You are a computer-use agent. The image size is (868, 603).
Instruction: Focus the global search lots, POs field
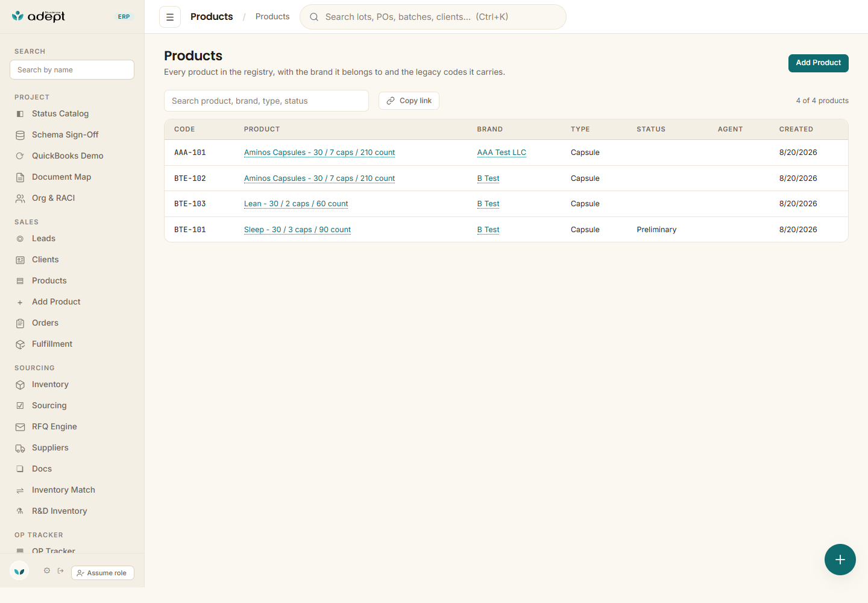coord(433,17)
